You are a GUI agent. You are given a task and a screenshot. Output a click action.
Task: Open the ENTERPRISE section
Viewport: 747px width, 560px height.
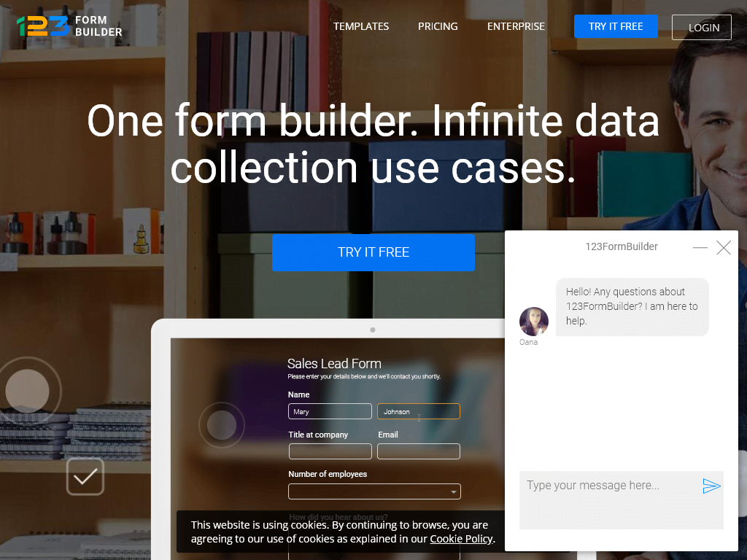(x=516, y=26)
